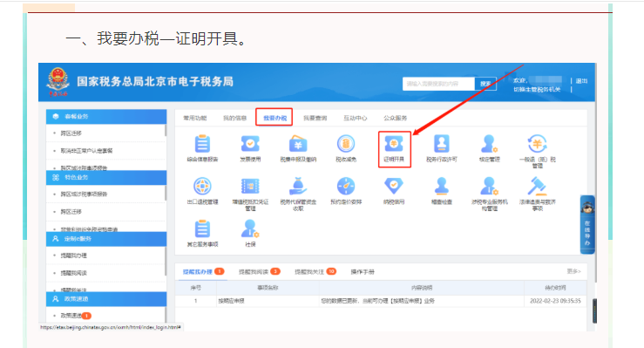Switch to the 公众服务 tab
644x348 pixels.
coord(395,118)
